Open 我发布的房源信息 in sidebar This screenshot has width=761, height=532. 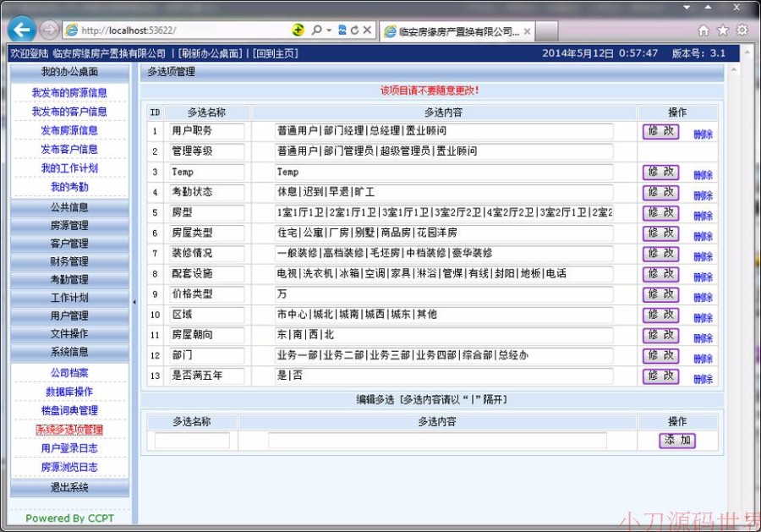coord(69,92)
